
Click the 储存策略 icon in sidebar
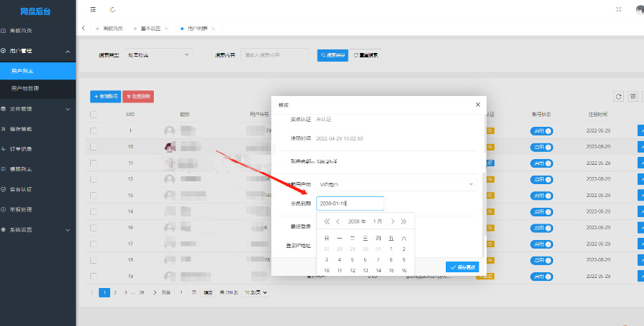pos(4,129)
